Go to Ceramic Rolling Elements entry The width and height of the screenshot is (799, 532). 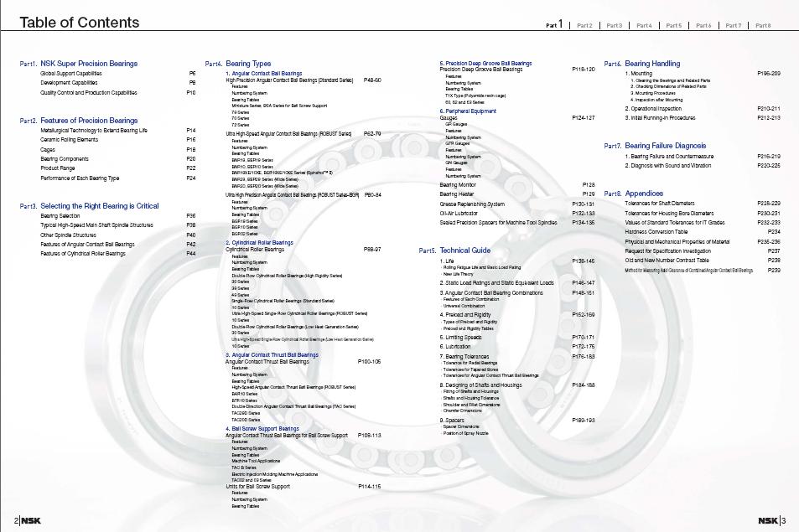pyautogui.click(x=70, y=139)
